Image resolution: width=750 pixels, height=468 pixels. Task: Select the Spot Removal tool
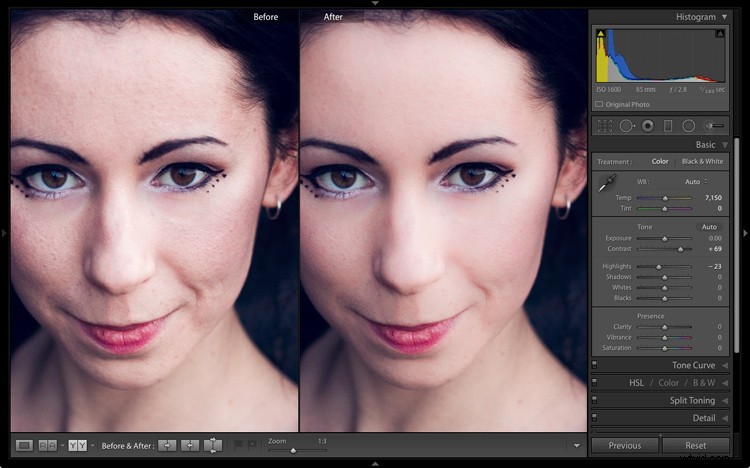coord(627,126)
